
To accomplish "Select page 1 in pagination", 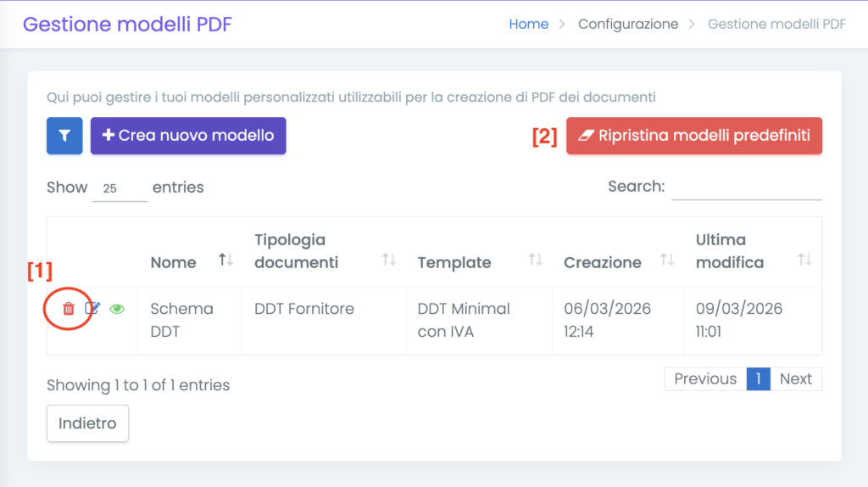I will pos(758,379).
